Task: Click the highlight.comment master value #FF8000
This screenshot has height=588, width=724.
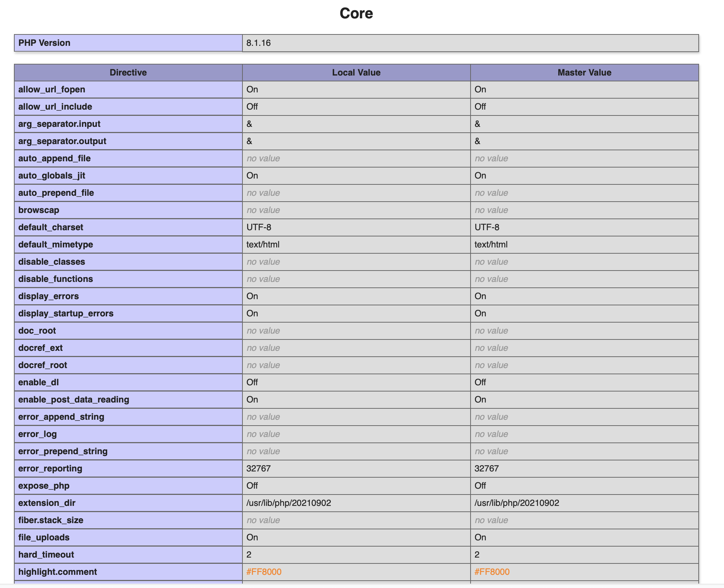Action: point(492,572)
